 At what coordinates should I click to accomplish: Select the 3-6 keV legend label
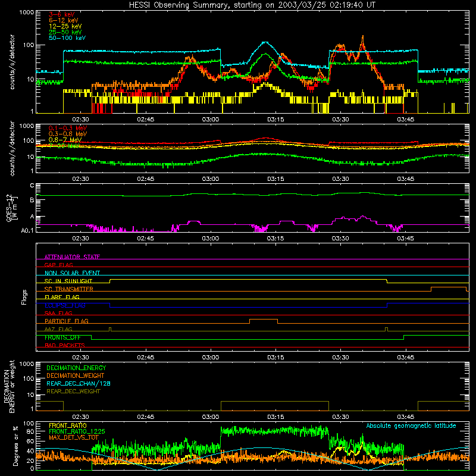[62, 14]
